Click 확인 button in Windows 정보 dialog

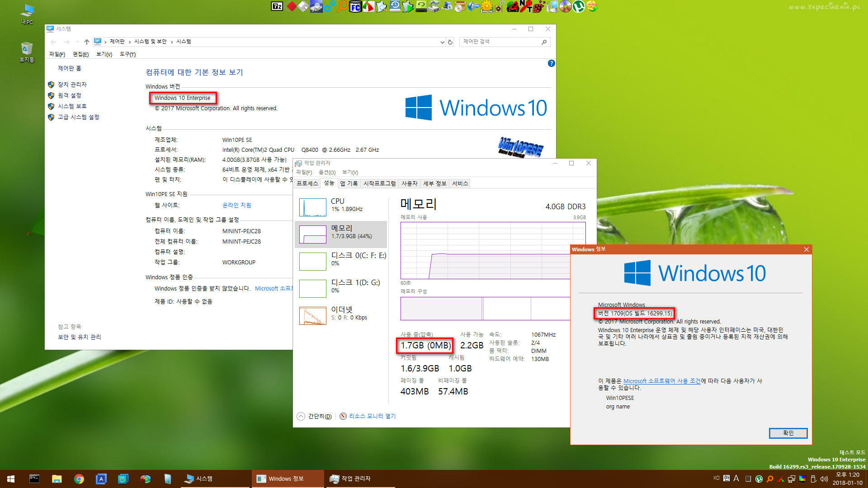click(788, 432)
